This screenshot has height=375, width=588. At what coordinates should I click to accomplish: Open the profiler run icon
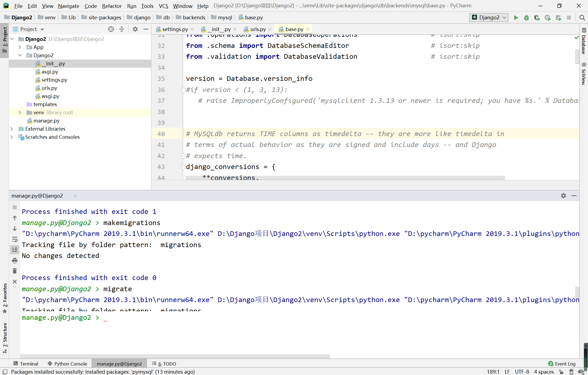click(x=548, y=18)
